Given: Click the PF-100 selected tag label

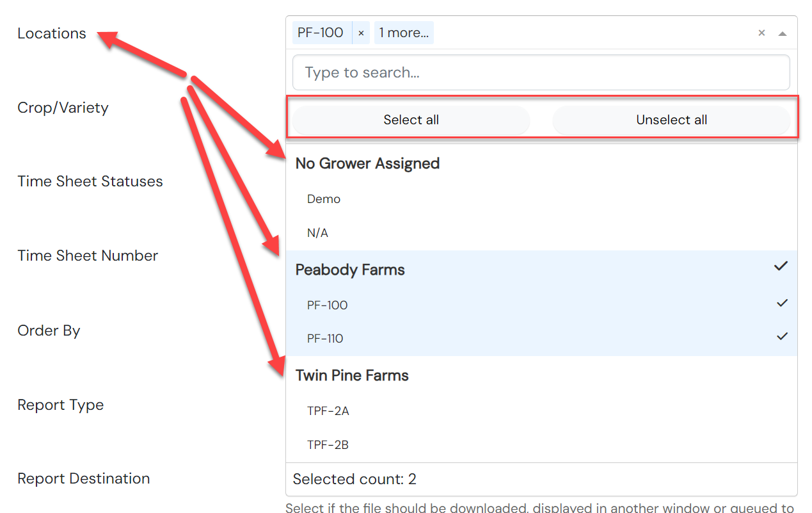Looking at the screenshot, I should pos(321,33).
